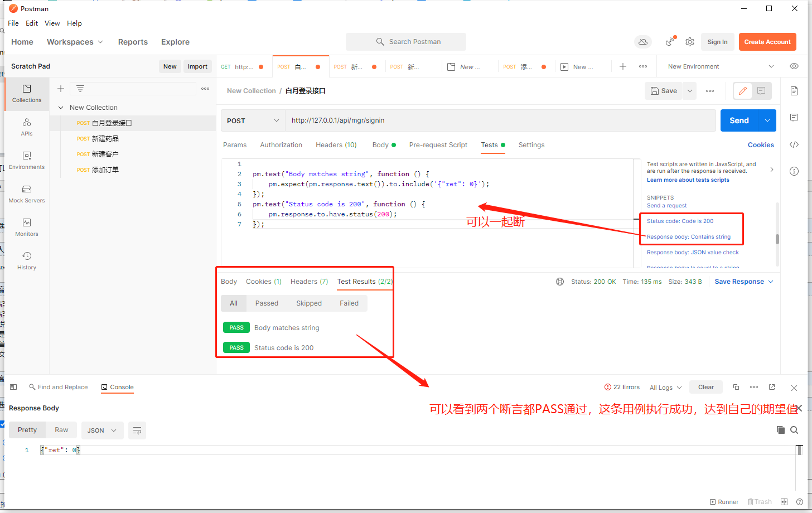Open the code snippet panel icon
Image resolution: width=812 pixels, height=513 pixels.
pyautogui.click(x=794, y=144)
